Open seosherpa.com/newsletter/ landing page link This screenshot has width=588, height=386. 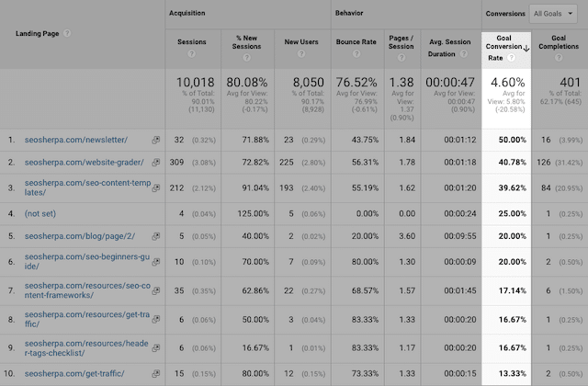[x=76, y=140]
